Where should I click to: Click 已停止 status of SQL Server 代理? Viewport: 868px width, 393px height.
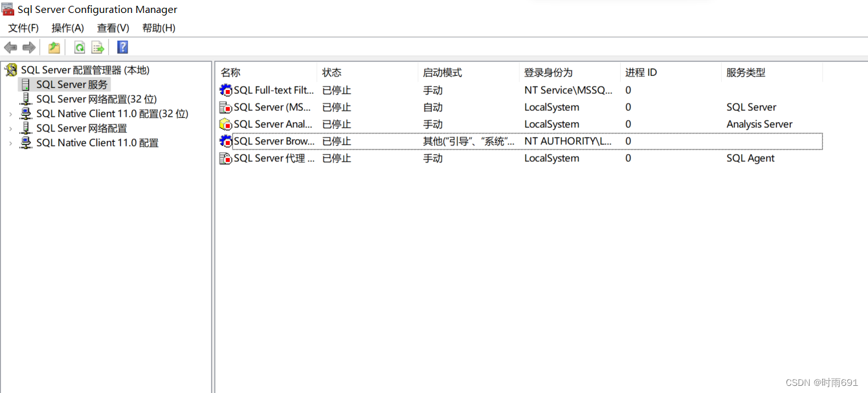pos(337,158)
